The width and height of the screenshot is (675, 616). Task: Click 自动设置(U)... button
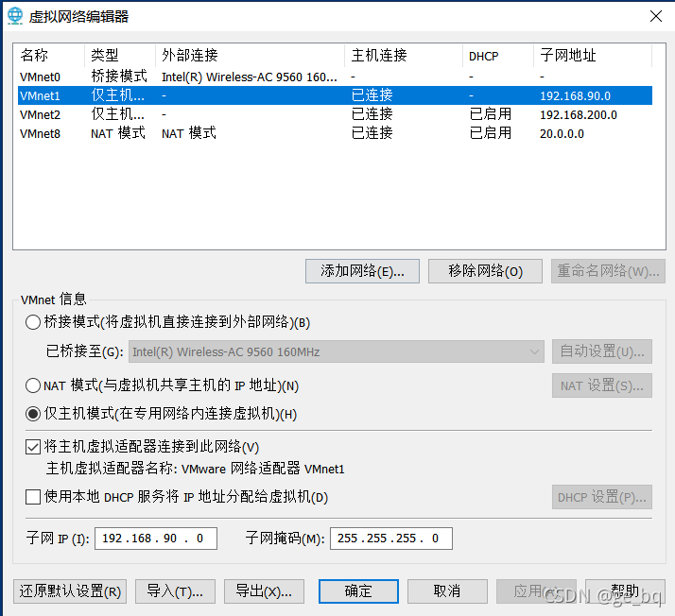coord(602,351)
